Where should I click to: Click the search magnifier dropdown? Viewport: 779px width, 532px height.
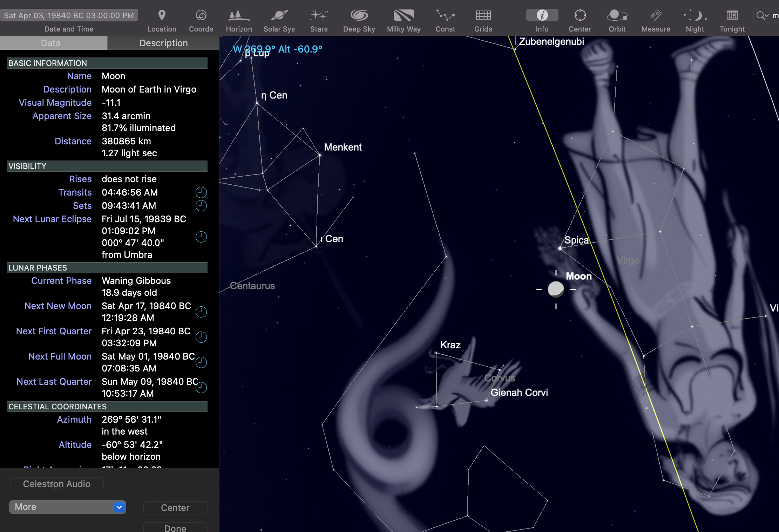click(762, 15)
